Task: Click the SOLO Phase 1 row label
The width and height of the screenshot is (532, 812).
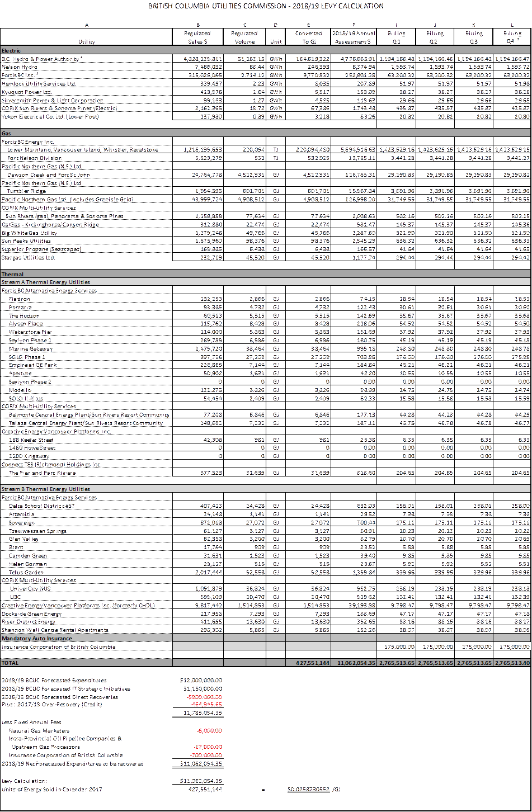Action: (x=27, y=357)
